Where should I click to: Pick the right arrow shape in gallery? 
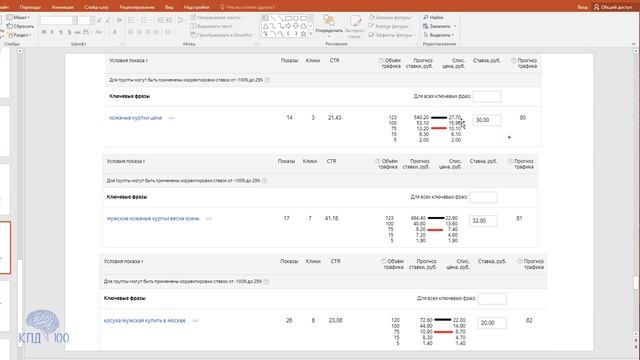[288, 26]
